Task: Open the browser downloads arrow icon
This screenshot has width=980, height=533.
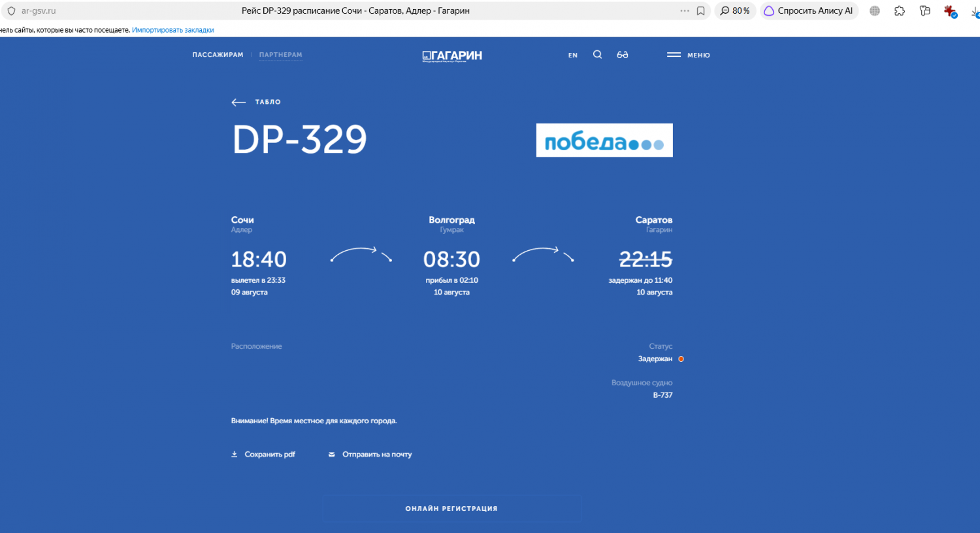Action: pos(975,11)
